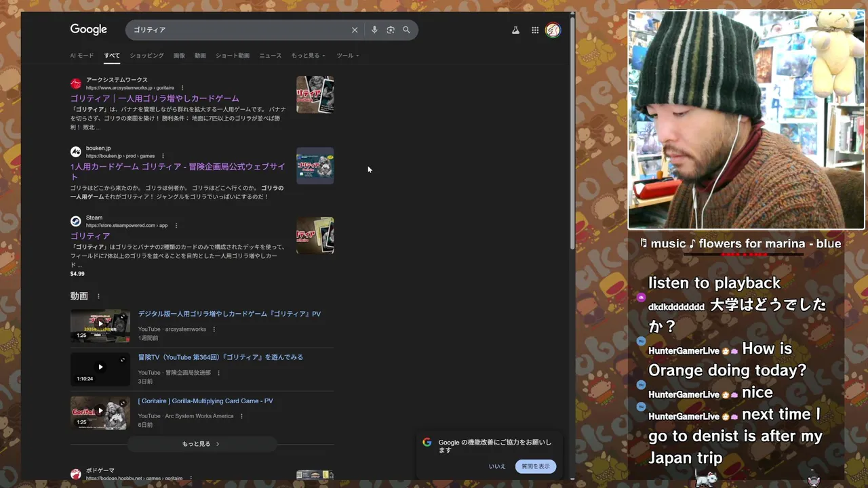Expand more videos with もっと見る button
The image size is (868, 488).
click(201, 444)
